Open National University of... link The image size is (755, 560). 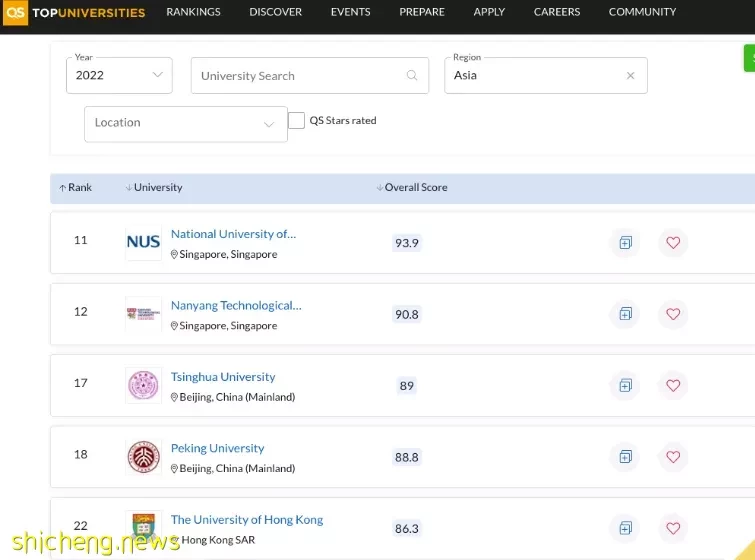(x=234, y=234)
